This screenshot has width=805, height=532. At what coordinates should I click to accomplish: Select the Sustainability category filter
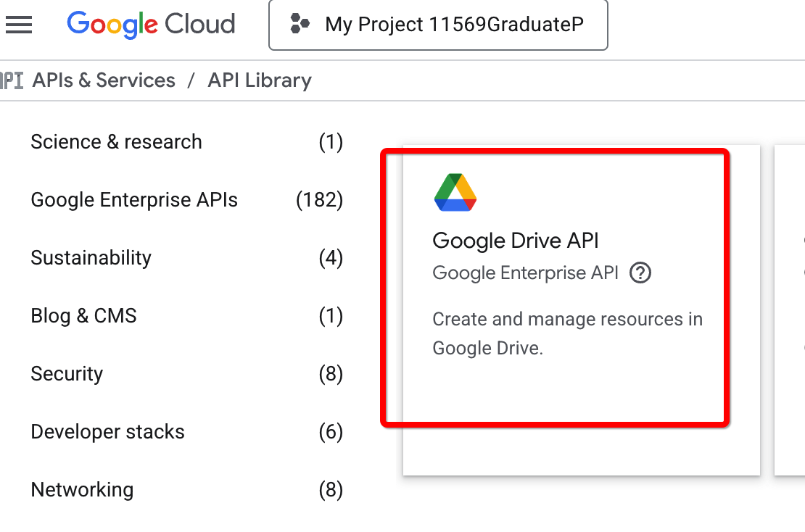(187, 258)
